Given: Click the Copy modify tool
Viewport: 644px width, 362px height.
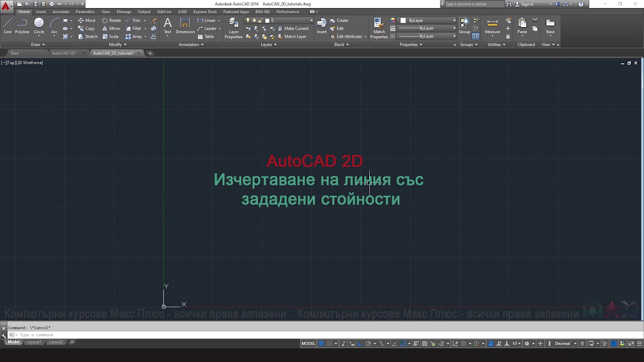Looking at the screenshot, I should [x=87, y=29].
